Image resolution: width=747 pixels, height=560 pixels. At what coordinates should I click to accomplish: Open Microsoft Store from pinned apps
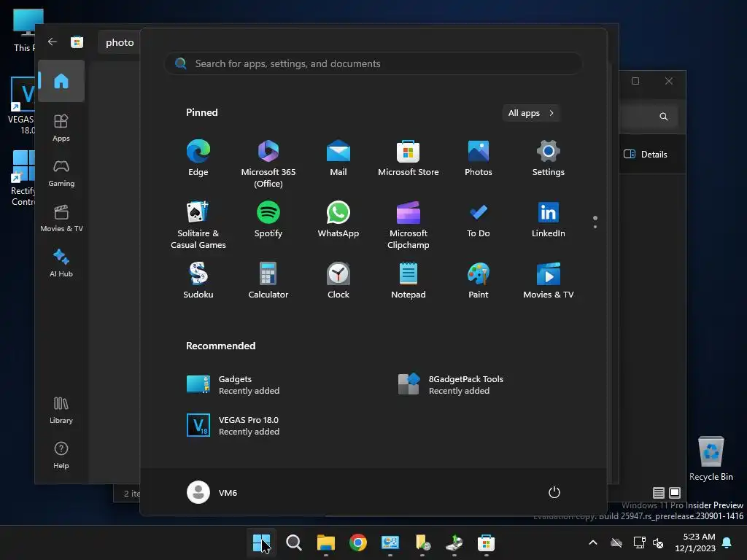click(409, 158)
